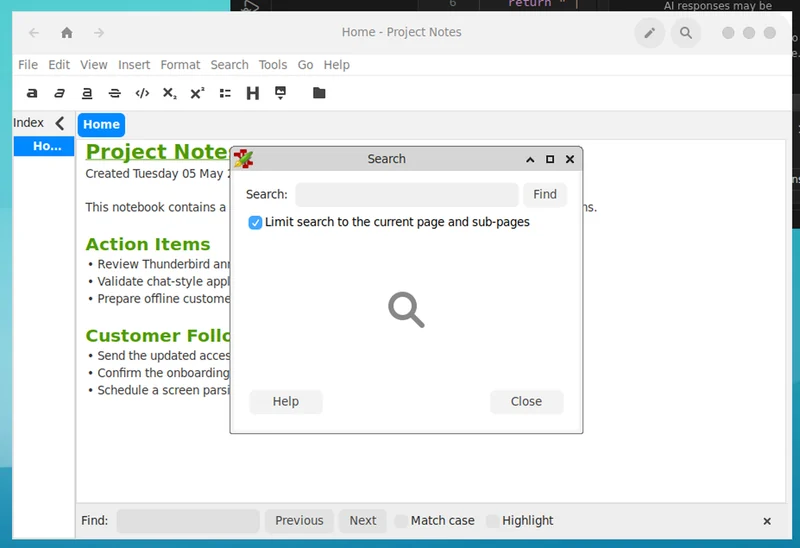The height and width of the screenshot is (548, 800).
Task: Click Help button in Search dialog
Action: (286, 402)
